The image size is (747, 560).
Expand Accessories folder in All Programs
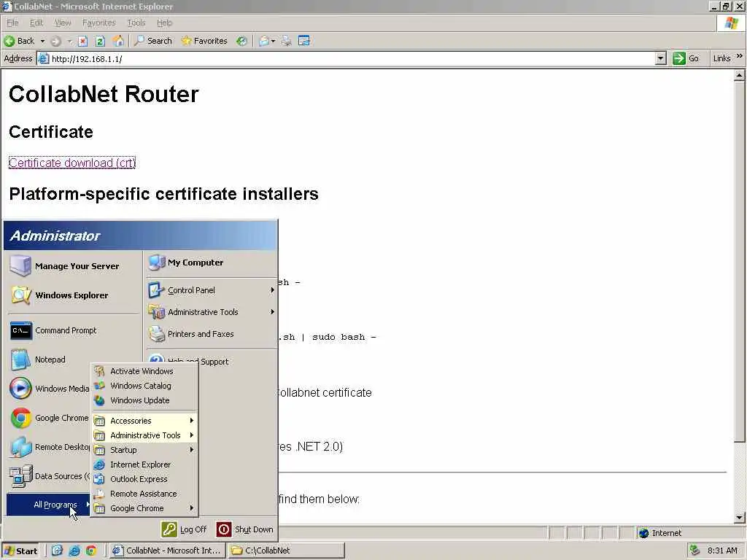point(144,421)
